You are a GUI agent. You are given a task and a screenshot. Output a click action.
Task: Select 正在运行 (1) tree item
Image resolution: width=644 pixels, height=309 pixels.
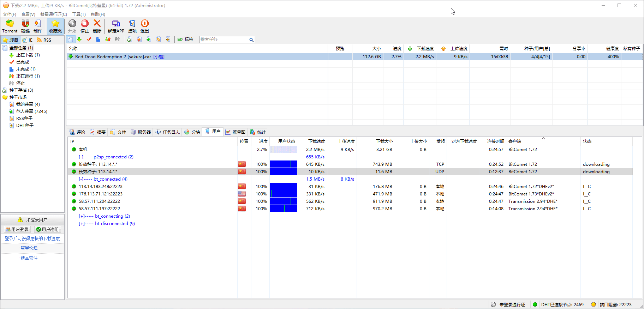tap(28, 76)
